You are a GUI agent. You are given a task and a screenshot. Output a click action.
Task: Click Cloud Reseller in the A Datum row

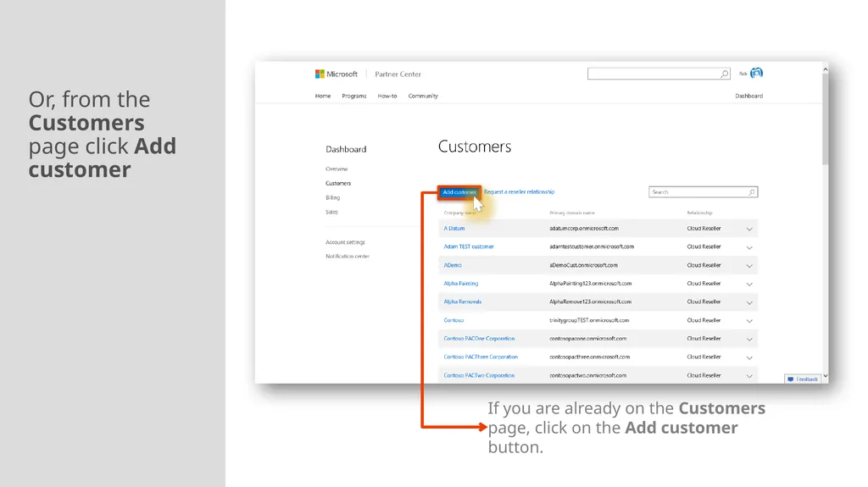click(704, 228)
